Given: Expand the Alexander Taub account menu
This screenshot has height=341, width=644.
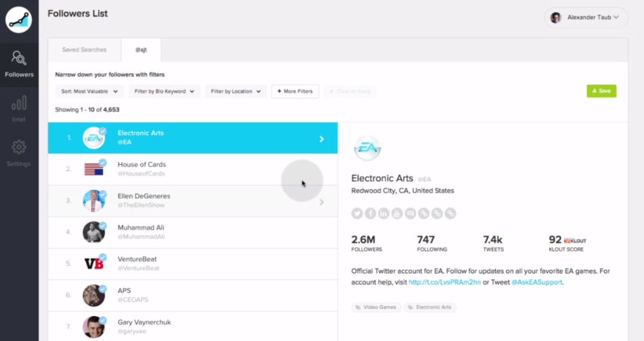Looking at the screenshot, I should (586, 18).
